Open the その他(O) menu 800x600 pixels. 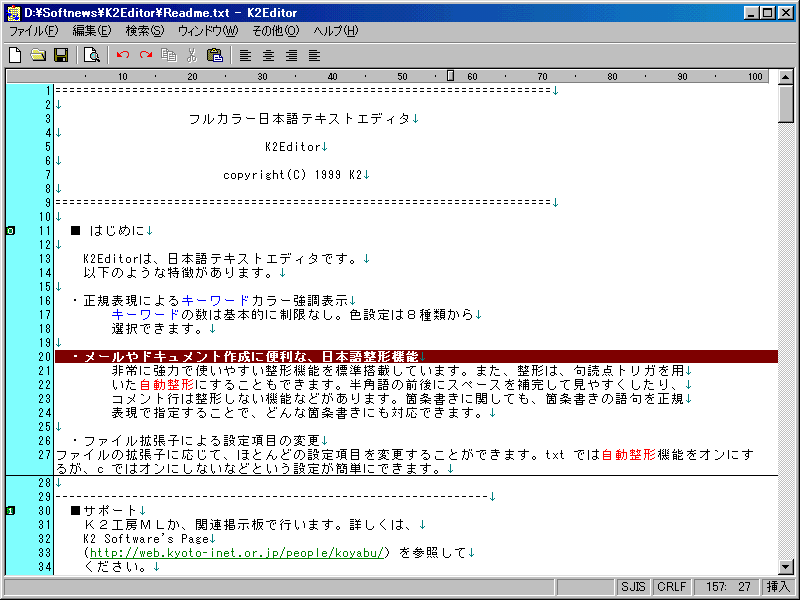276,31
